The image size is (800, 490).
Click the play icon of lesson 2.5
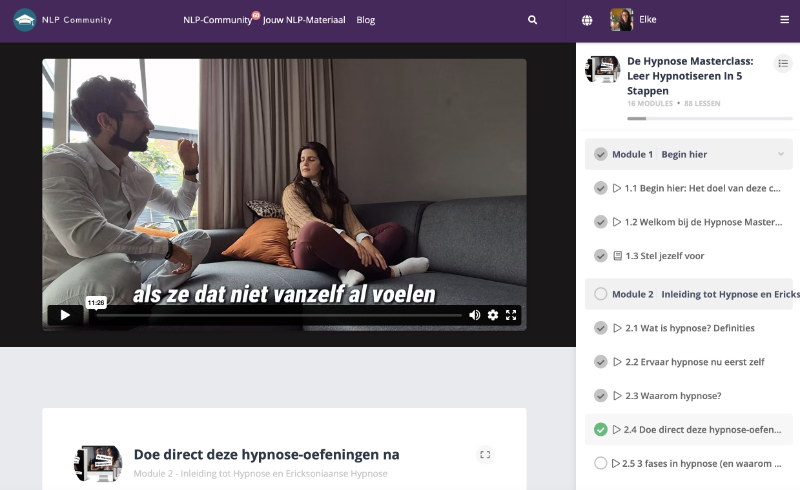pos(616,463)
